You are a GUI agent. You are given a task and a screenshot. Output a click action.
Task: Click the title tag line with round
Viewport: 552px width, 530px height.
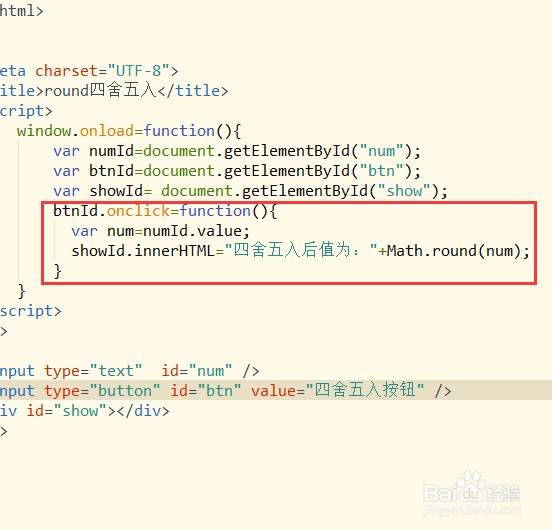(x=114, y=91)
